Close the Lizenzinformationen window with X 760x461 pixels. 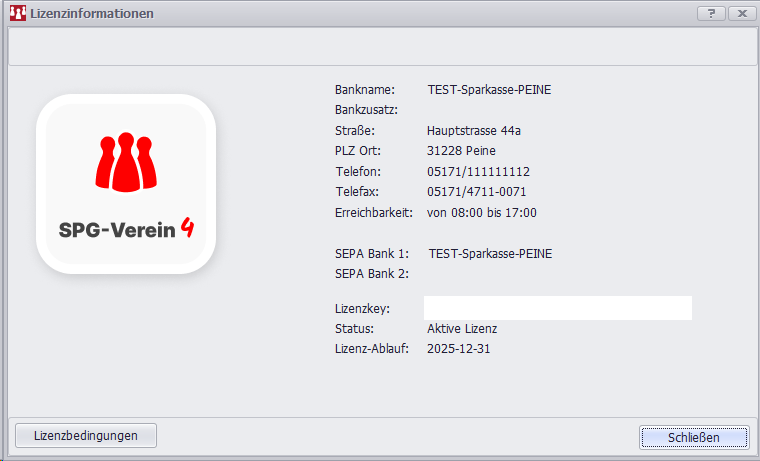coord(741,13)
